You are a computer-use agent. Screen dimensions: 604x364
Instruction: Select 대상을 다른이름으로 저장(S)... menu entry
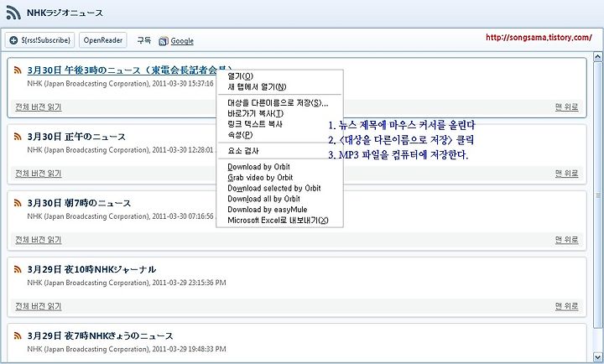(279, 103)
